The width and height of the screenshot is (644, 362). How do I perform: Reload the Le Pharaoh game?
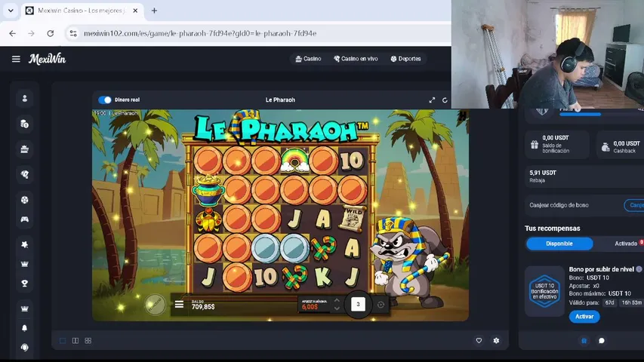pyautogui.click(x=445, y=100)
